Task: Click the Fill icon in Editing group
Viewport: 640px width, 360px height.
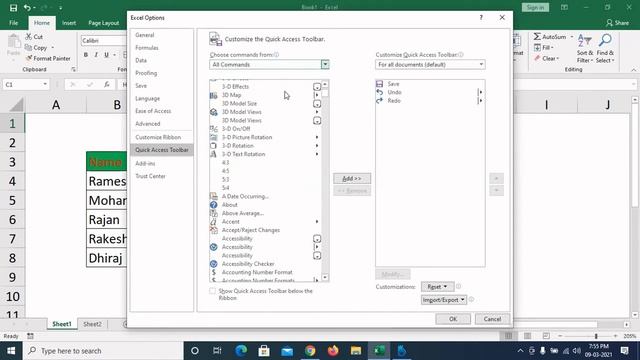Action: tap(537, 48)
